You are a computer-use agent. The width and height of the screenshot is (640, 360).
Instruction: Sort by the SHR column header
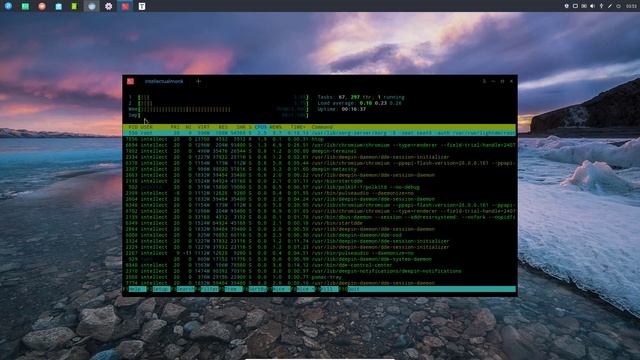click(241, 127)
